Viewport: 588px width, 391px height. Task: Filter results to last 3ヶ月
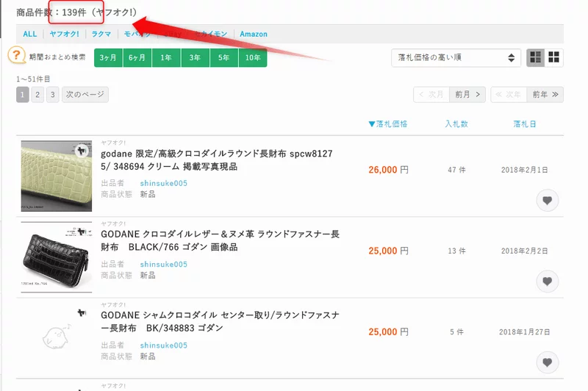coord(108,58)
